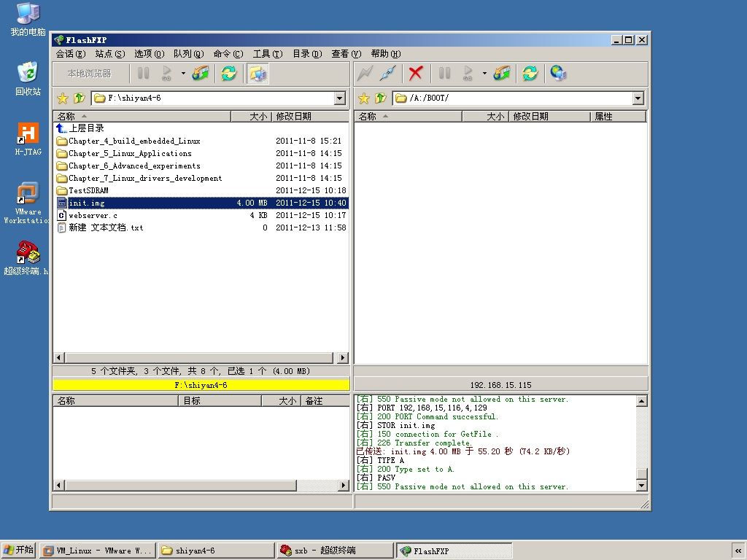Sort local files by 修改日期 column
The image size is (747, 560).
coord(310,116)
